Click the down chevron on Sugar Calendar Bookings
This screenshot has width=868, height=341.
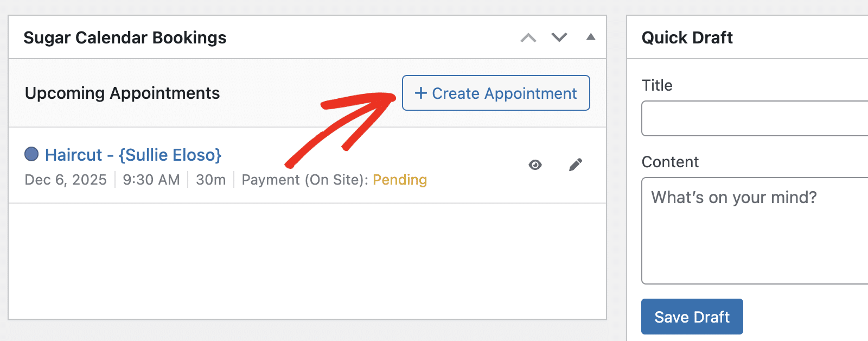[x=559, y=37]
